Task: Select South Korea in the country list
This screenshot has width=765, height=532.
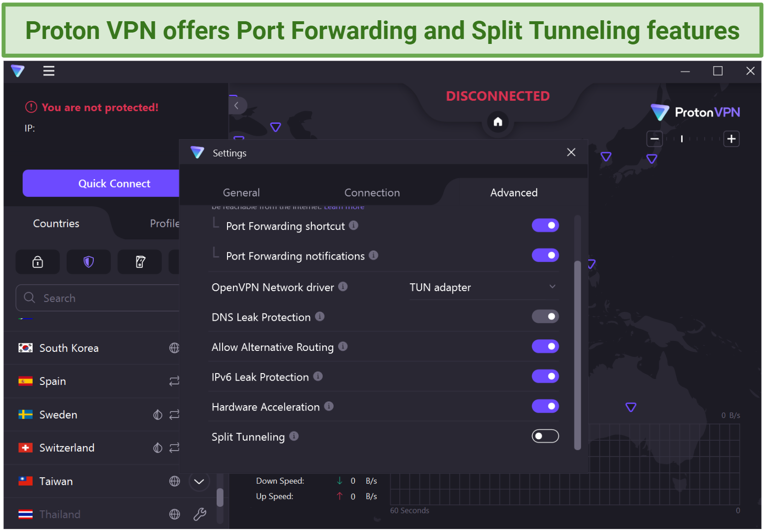Action: 92,348
